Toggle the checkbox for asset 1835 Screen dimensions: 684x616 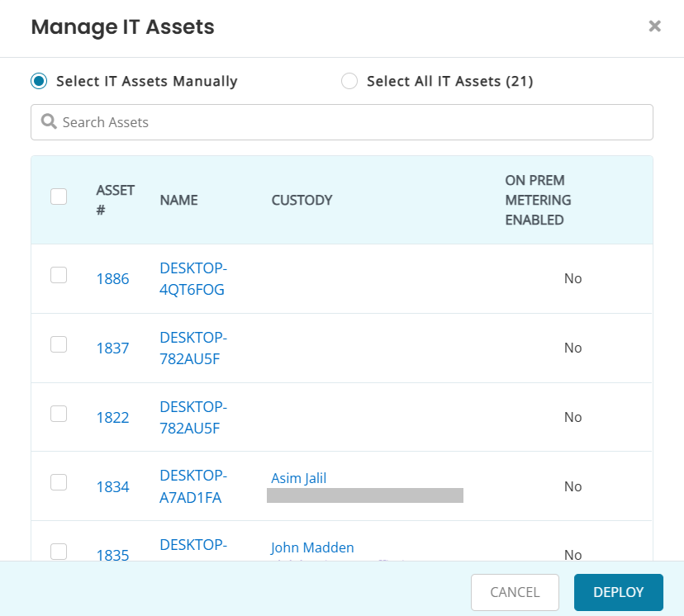(59, 551)
